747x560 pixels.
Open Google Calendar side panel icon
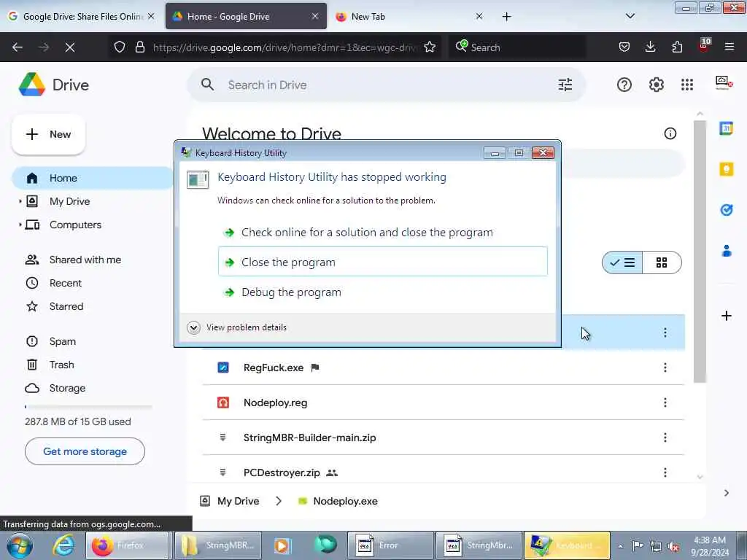pos(726,128)
